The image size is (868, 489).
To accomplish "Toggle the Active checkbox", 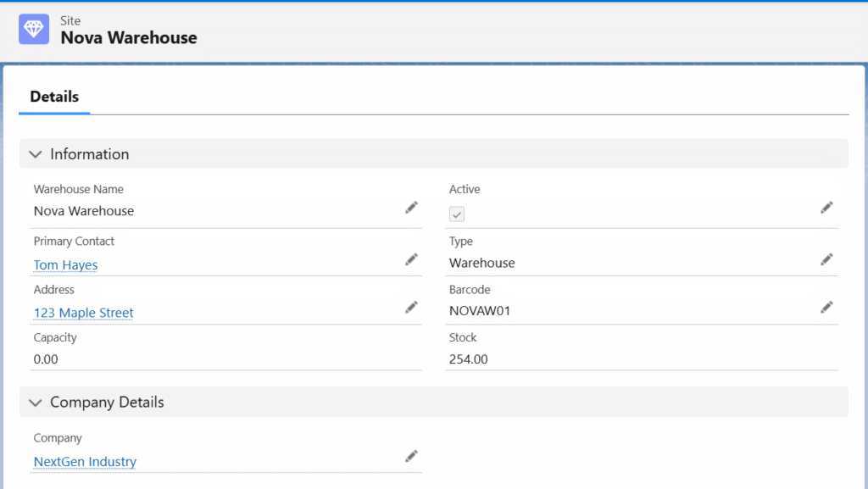I will 457,214.
